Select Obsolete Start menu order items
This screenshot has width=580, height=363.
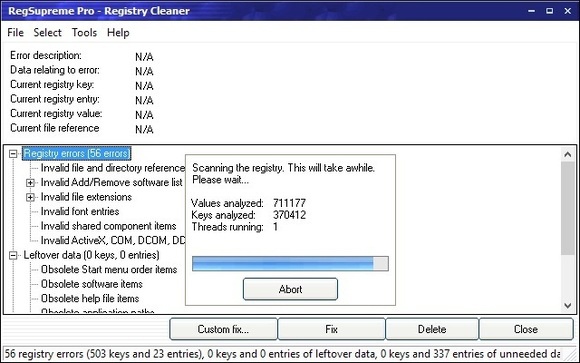109,269
